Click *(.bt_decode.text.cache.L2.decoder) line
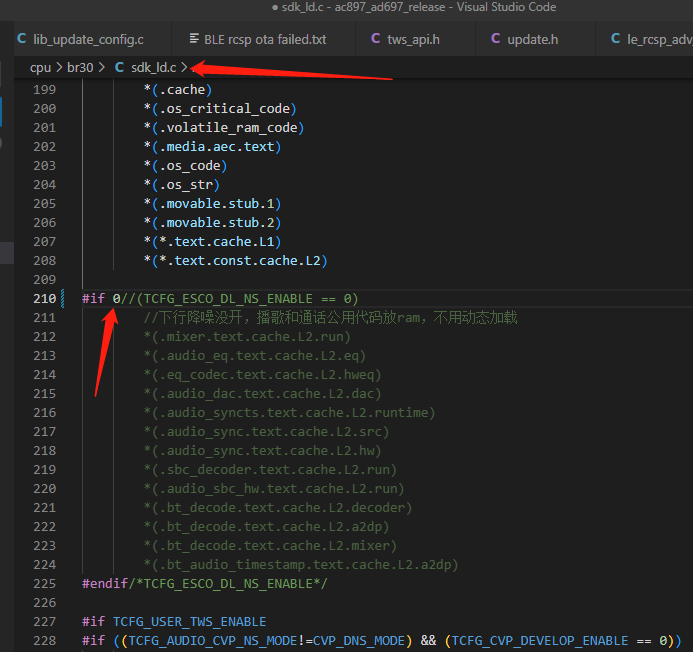The width and height of the screenshot is (693, 652). click(278, 508)
